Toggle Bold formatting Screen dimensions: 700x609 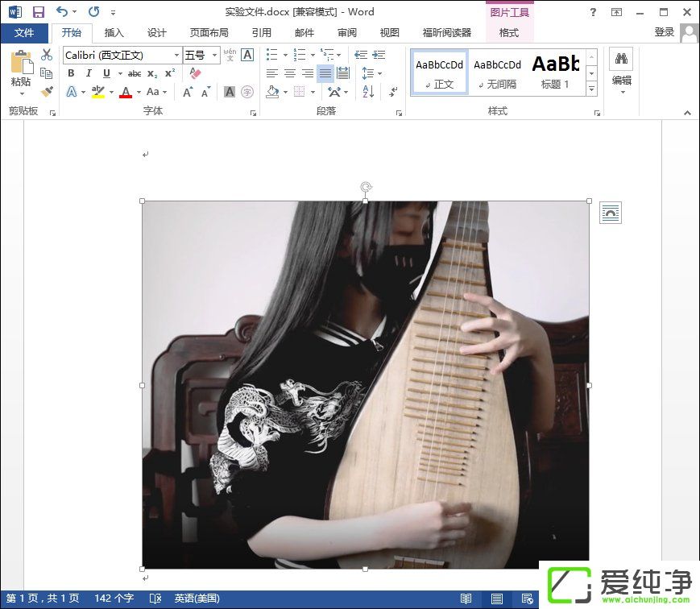[x=71, y=73]
